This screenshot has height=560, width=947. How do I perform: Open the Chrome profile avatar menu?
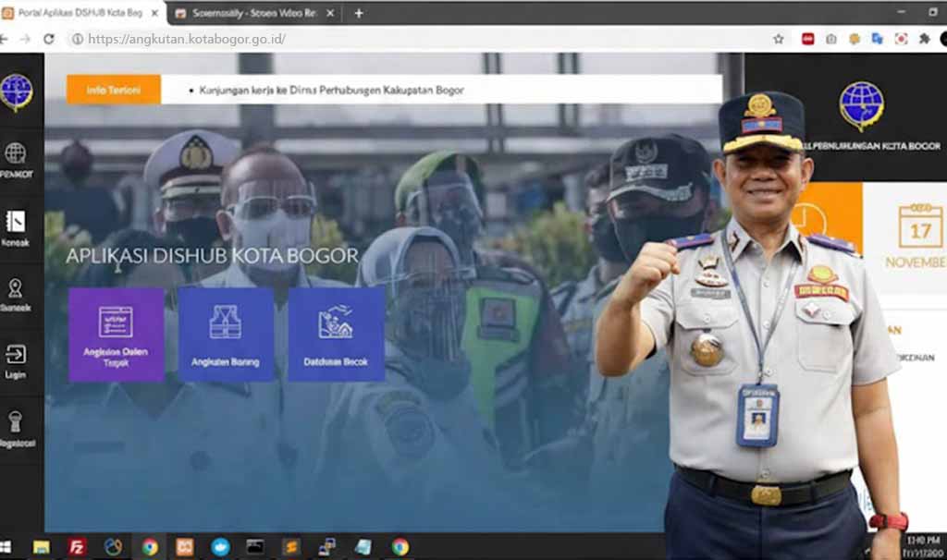coord(942,39)
